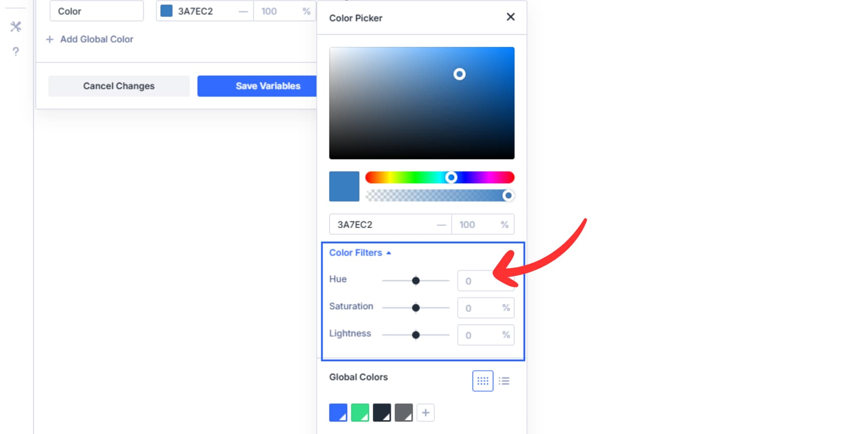868x434 pixels.
Task: Move the Hue filter slider handle
Action: click(x=416, y=280)
